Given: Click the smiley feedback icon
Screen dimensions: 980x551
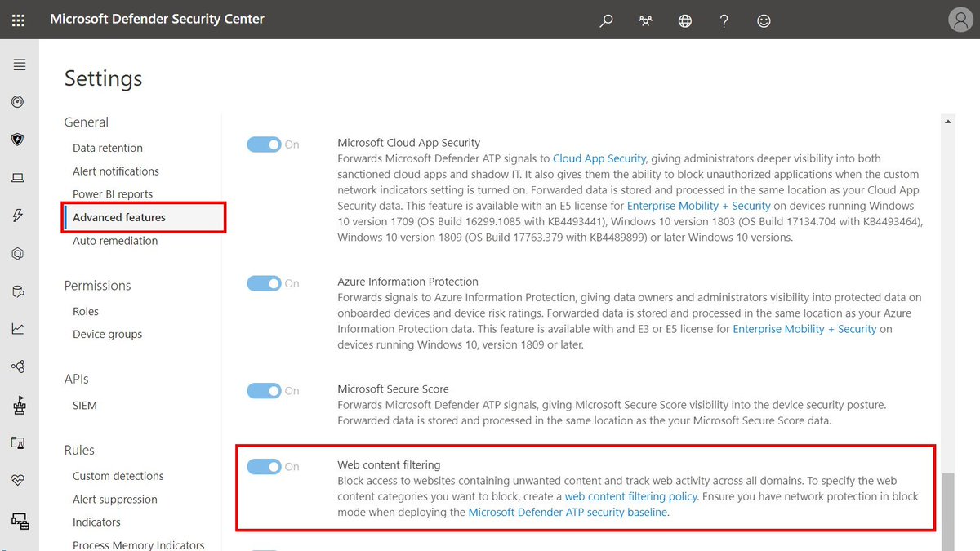Looking at the screenshot, I should click(764, 20).
